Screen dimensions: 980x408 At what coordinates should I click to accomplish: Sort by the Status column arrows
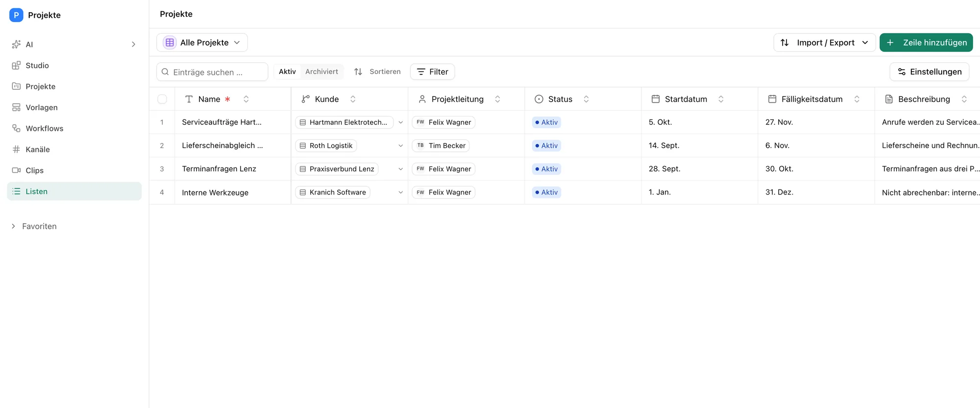click(x=586, y=99)
